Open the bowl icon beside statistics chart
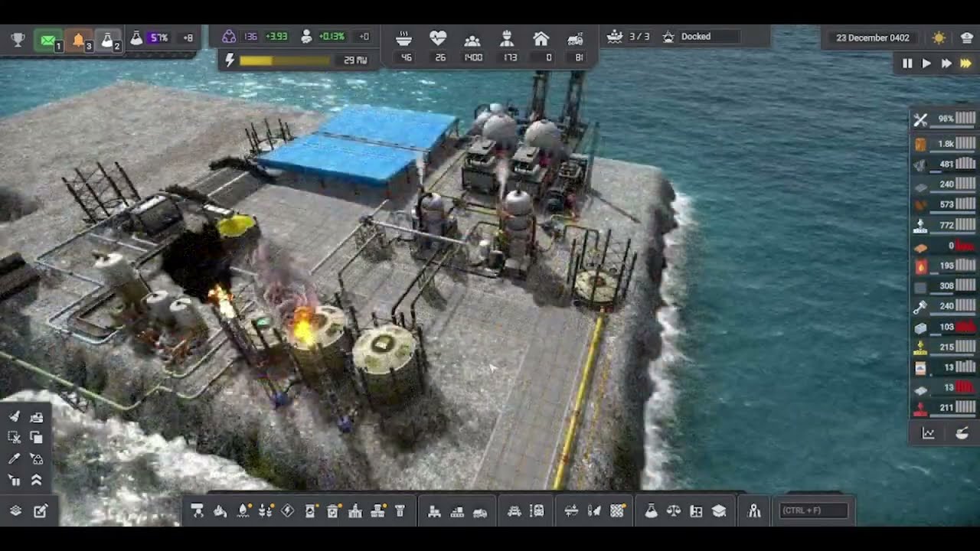The width and height of the screenshot is (980, 551). click(962, 434)
